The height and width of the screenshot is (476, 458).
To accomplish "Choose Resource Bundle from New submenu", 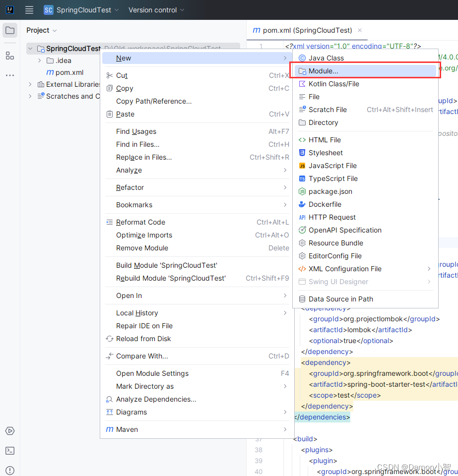I will pos(365,243).
